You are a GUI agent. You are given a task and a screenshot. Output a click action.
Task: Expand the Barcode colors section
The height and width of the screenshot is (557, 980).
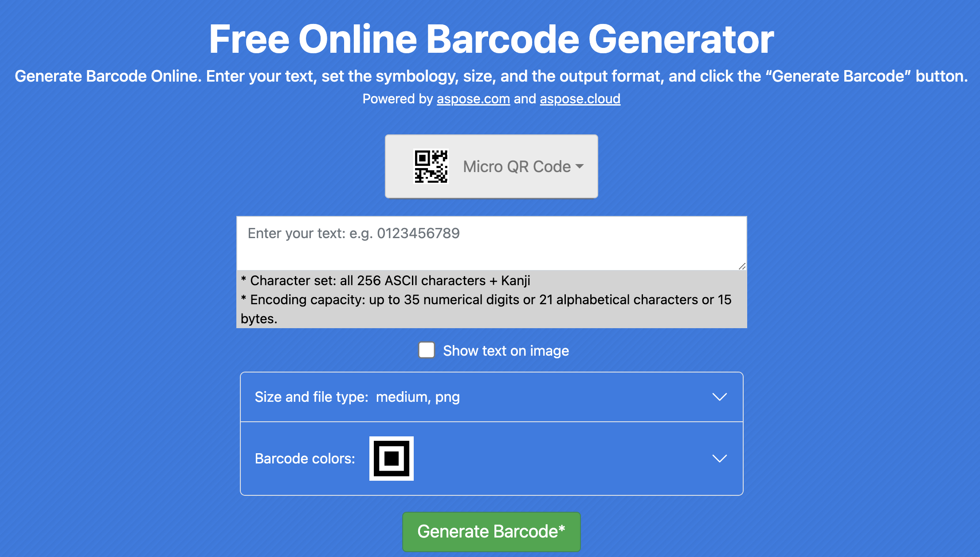(x=491, y=459)
